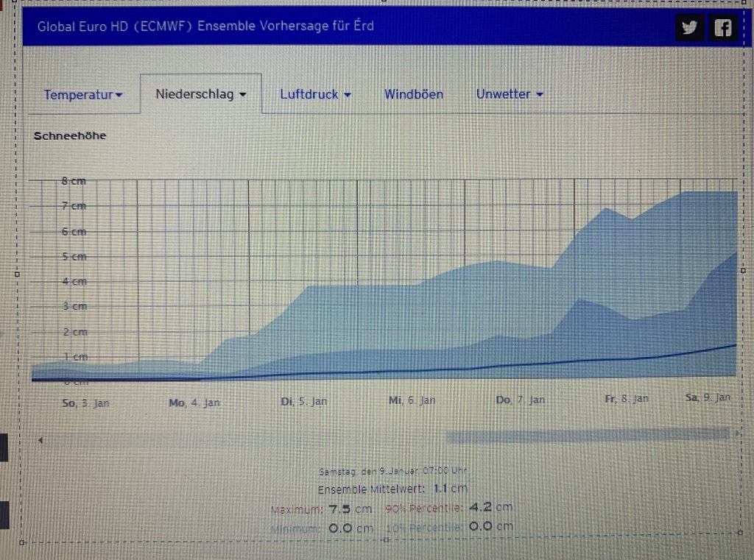The width and height of the screenshot is (754, 560).
Task: Expand the Luftdruck dropdown
Action: pos(315,94)
